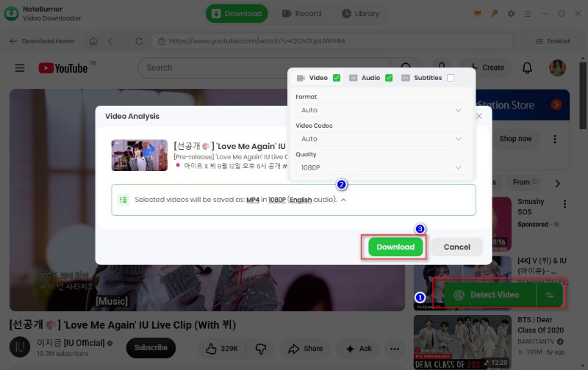This screenshot has height=370, width=588.
Task: Like the video with thumbs up
Action: click(x=222, y=349)
